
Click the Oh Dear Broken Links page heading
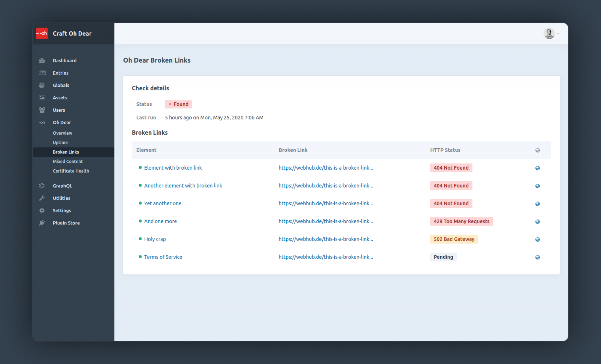click(x=157, y=60)
